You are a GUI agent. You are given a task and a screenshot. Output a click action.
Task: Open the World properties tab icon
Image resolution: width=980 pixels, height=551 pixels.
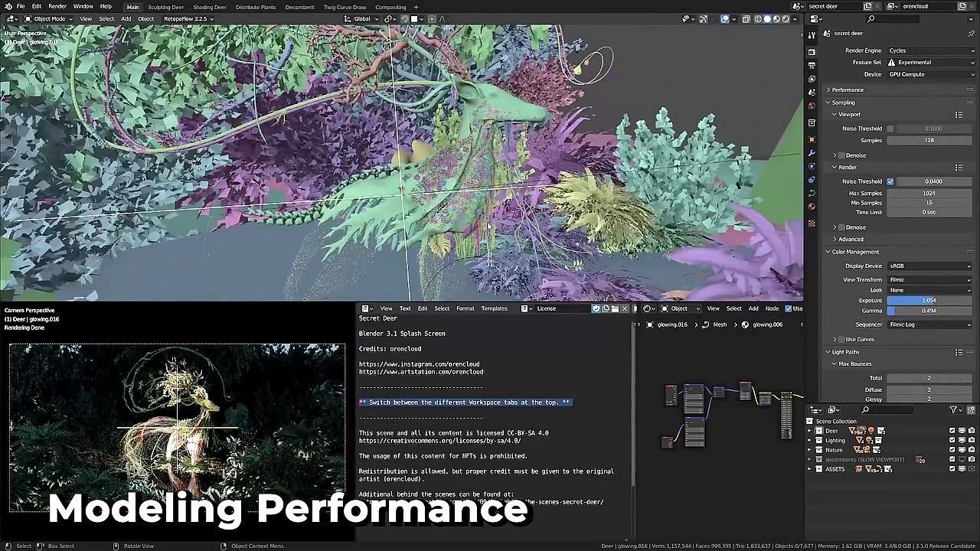click(x=812, y=106)
